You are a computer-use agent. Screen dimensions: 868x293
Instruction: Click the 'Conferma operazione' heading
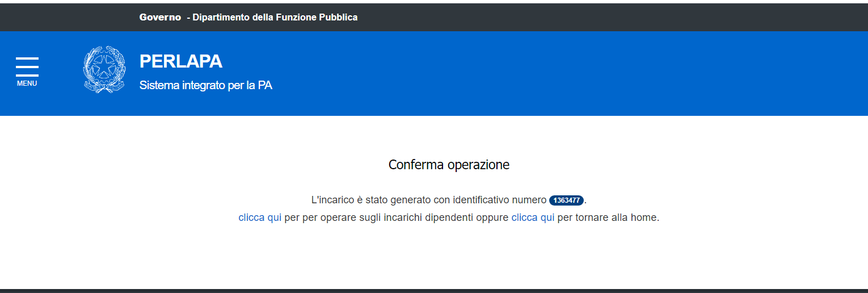449,165
